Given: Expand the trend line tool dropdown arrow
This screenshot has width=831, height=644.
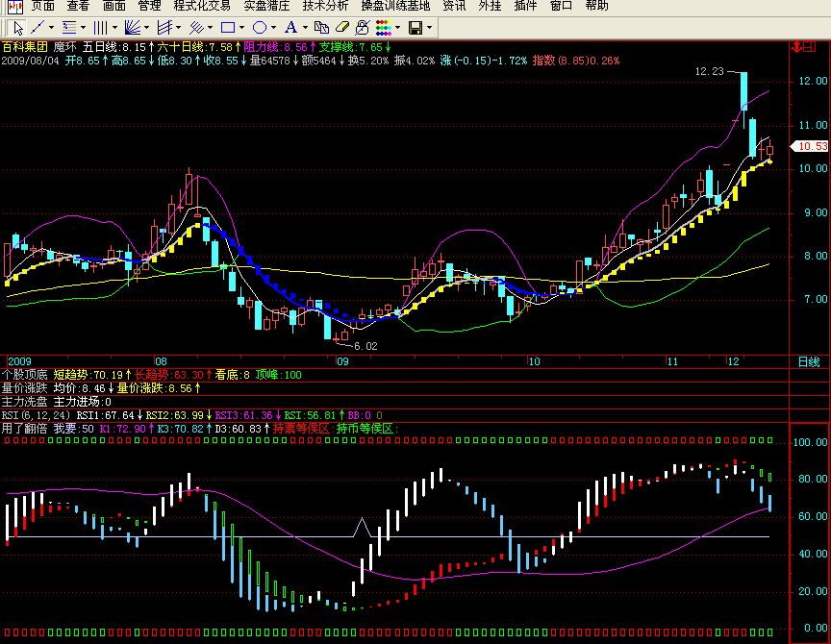Looking at the screenshot, I should click(50, 27).
